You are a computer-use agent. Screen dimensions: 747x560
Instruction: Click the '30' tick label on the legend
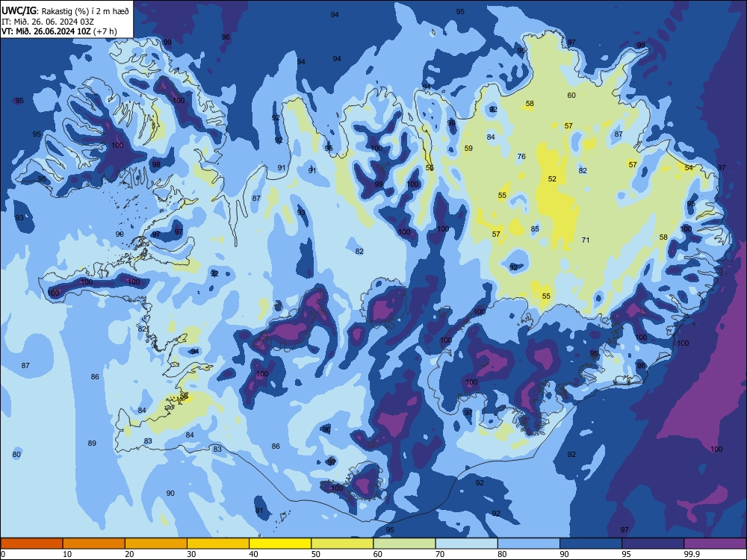191,554
